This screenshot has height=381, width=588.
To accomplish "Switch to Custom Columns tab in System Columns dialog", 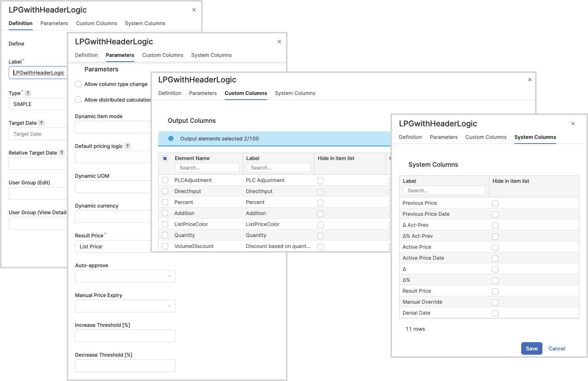I will pyautogui.click(x=486, y=137).
